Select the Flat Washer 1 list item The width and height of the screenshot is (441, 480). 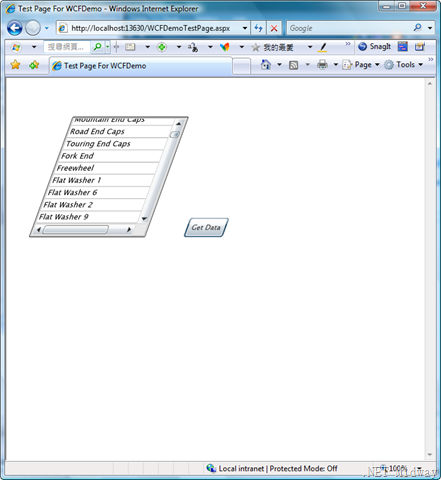102,180
